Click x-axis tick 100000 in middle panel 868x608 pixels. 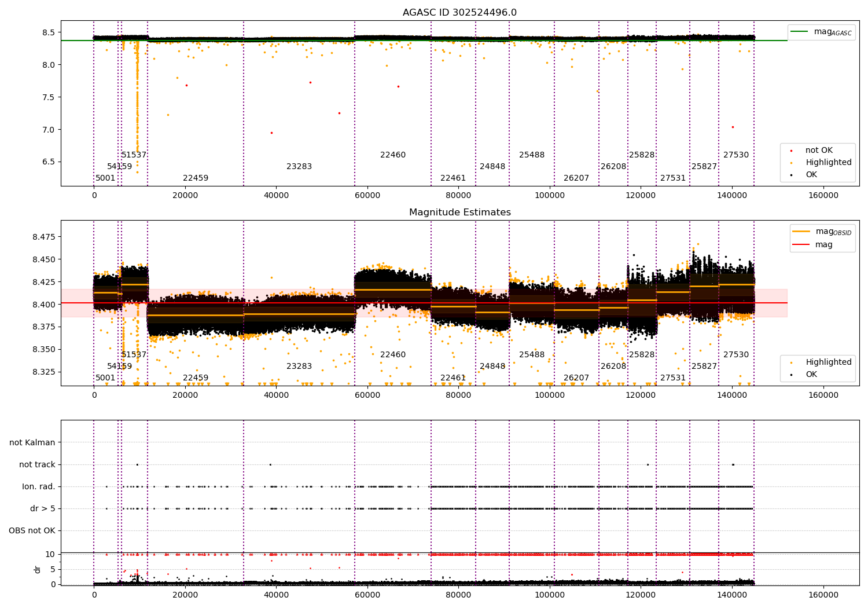click(x=550, y=395)
